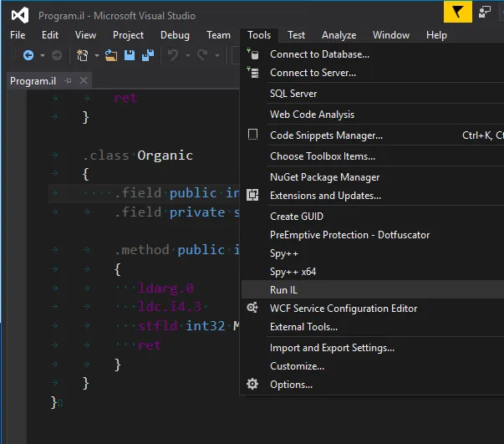Click the open file folder icon
Screen dimensions: 504x444
coord(110,55)
